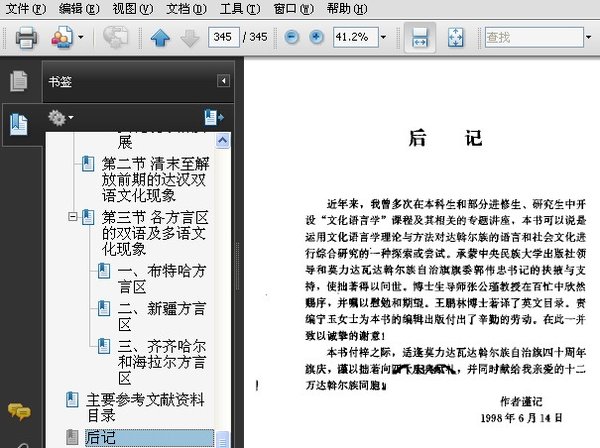Open the 文档(D) menu
This screenshot has height=448, width=600.
pos(186,8)
